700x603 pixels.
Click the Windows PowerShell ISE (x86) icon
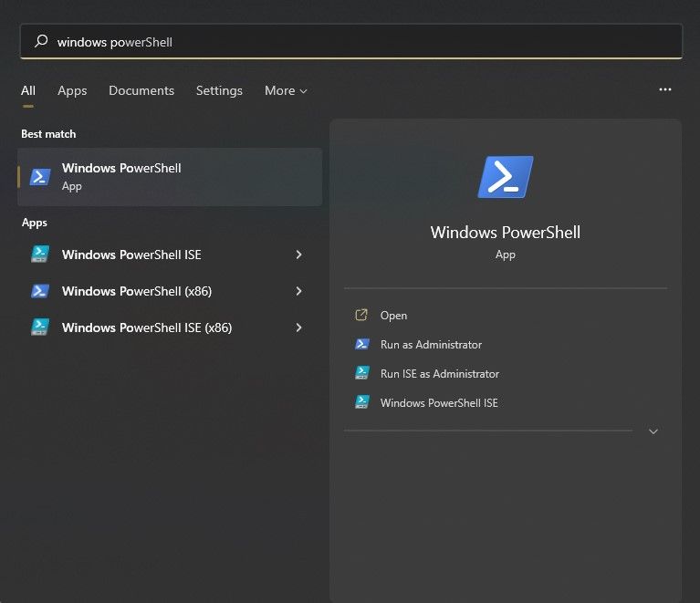point(40,327)
